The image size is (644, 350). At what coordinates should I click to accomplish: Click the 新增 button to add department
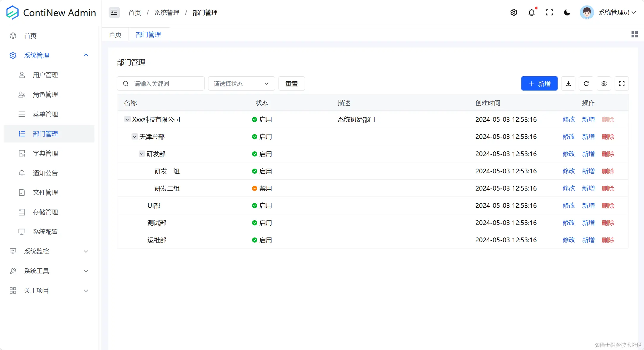(x=539, y=83)
